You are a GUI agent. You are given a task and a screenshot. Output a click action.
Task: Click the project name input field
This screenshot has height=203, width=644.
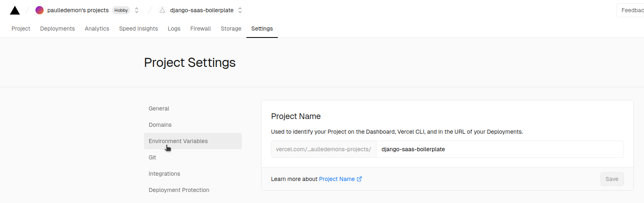pos(500,149)
